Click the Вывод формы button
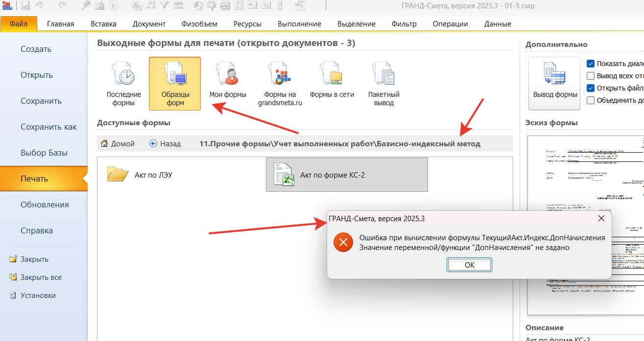 pos(555,84)
